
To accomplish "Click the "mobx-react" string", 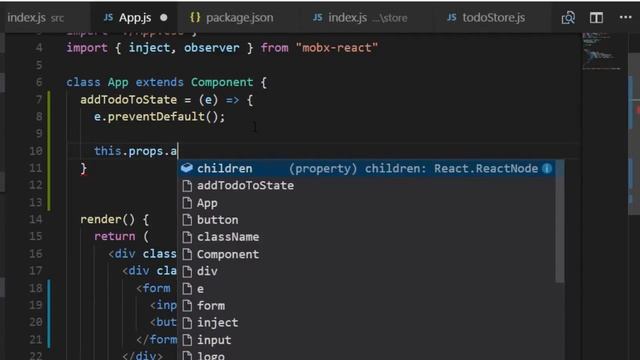I will point(337,48).
